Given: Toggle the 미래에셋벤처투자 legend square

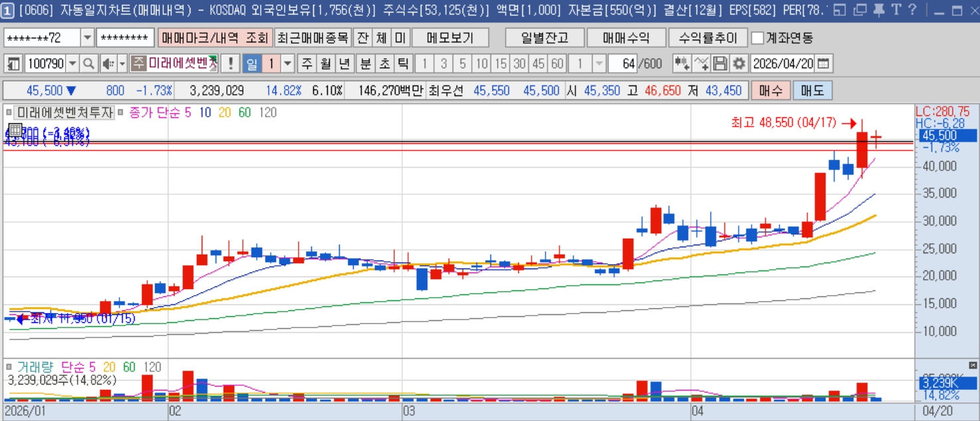Looking at the screenshot, I should 9,113.
